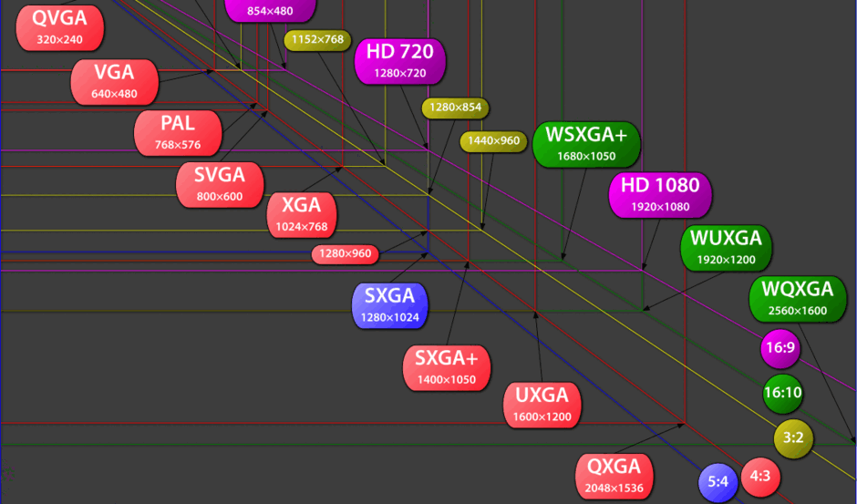This screenshot has width=857, height=504.
Task: Click the QXGA 2048×1536 label
Action: tap(614, 476)
